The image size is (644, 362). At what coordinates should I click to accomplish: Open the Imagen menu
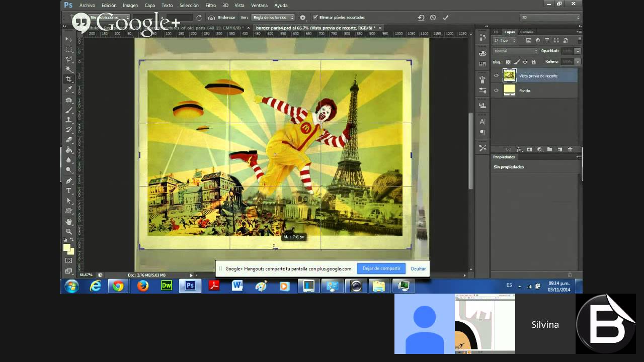(x=130, y=5)
